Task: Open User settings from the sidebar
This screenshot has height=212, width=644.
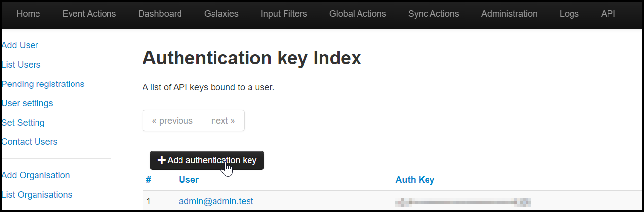Action: coord(28,103)
